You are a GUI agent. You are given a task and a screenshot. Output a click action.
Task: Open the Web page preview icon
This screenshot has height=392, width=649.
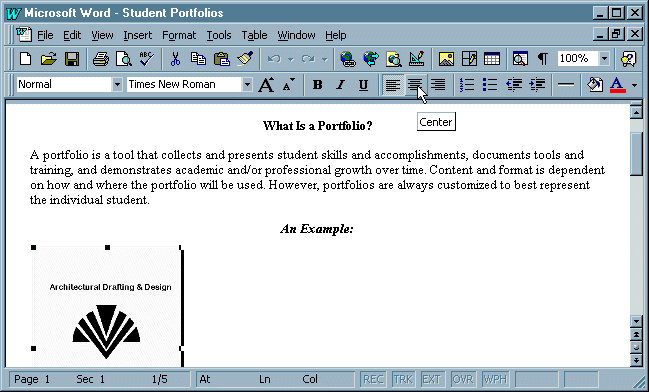394,59
